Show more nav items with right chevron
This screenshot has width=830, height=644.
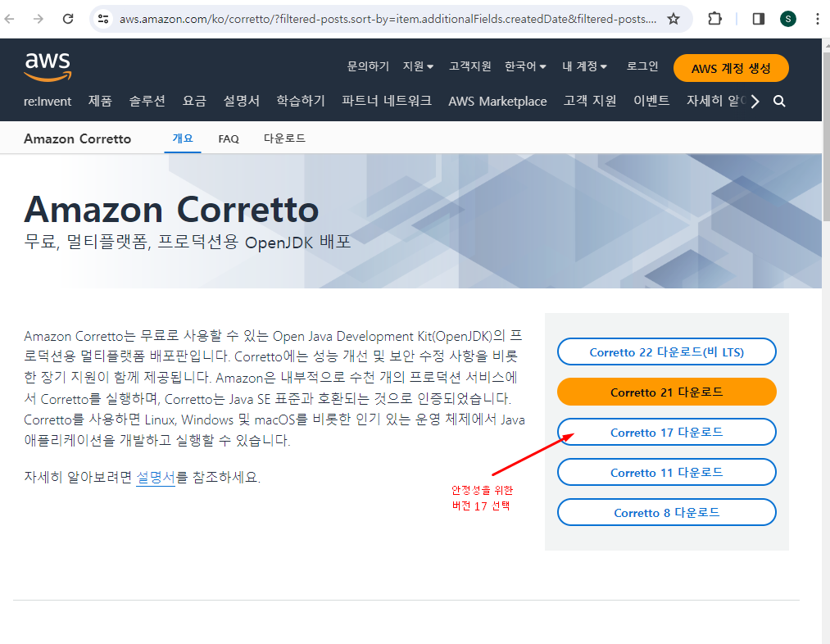(755, 101)
